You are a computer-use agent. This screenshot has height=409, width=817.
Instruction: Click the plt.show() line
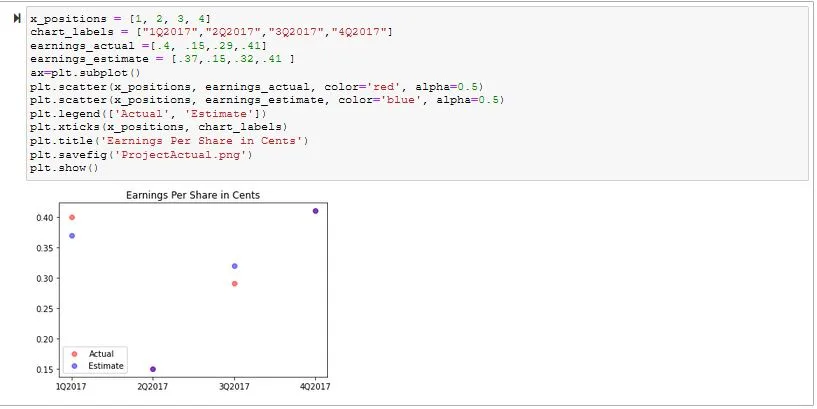point(64,168)
